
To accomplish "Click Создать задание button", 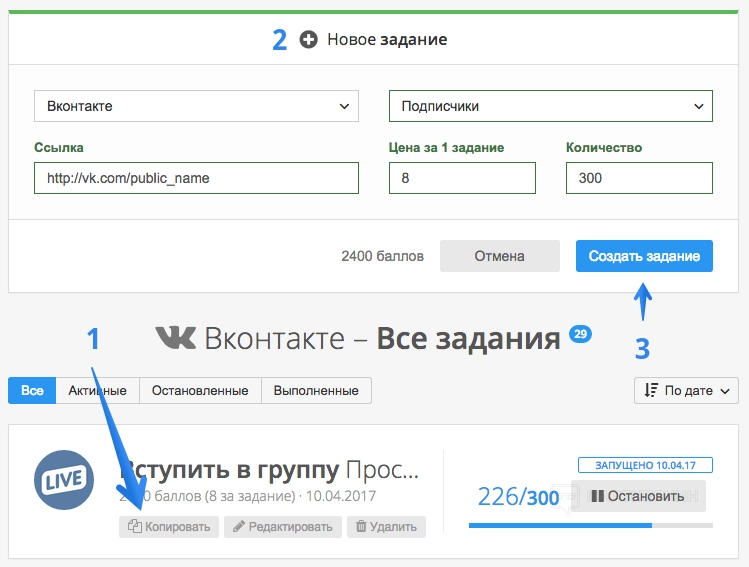I will pyautogui.click(x=644, y=256).
